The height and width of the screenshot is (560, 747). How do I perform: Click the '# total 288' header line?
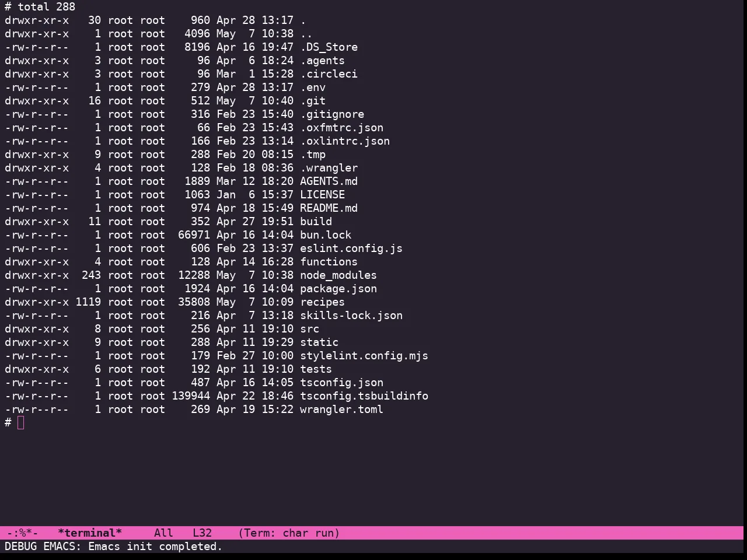(40, 7)
